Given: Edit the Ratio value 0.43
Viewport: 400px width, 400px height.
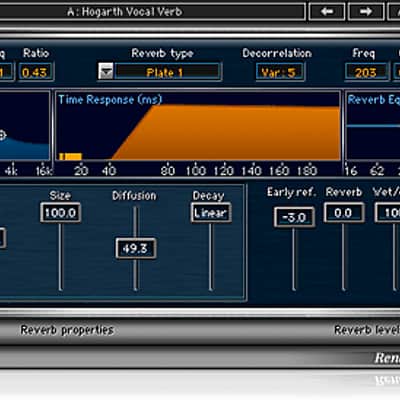Looking at the screenshot, I should [36, 72].
